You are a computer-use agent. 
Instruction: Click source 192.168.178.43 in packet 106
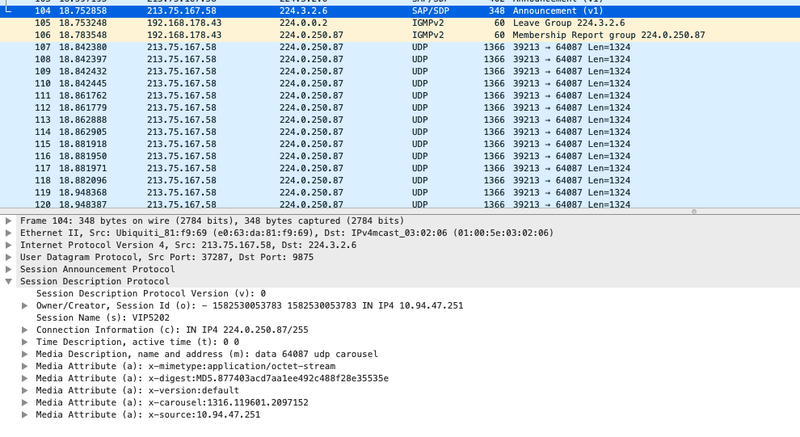[184, 35]
